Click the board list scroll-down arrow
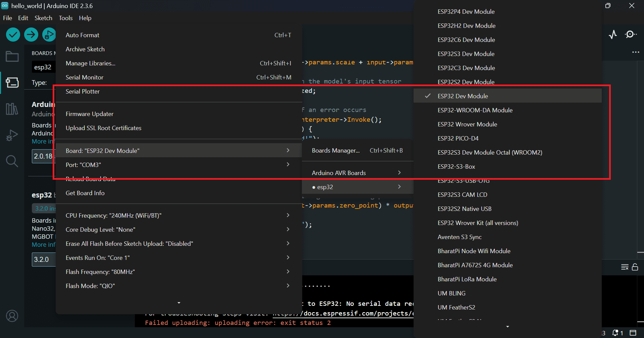644x338 pixels. [x=507, y=327]
